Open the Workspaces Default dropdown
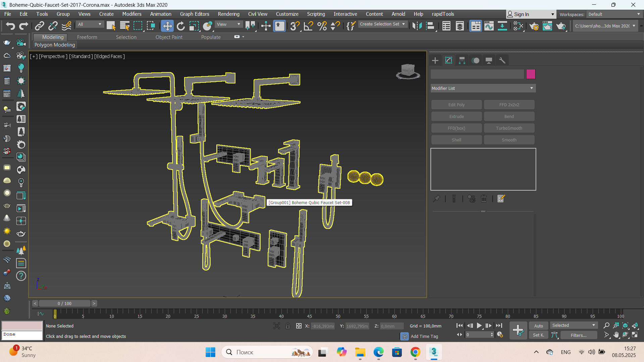The width and height of the screenshot is (644, 362). pos(614,14)
